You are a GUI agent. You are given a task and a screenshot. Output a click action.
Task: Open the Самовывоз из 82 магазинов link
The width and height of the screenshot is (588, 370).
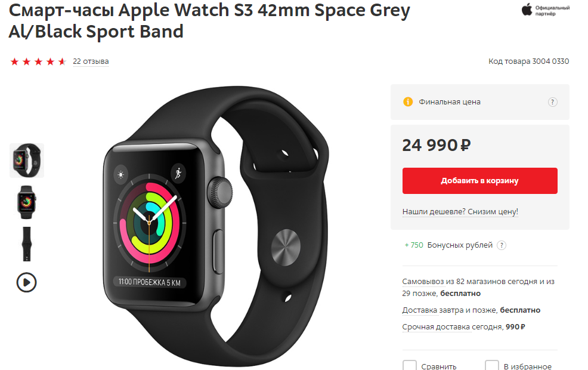click(x=478, y=287)
